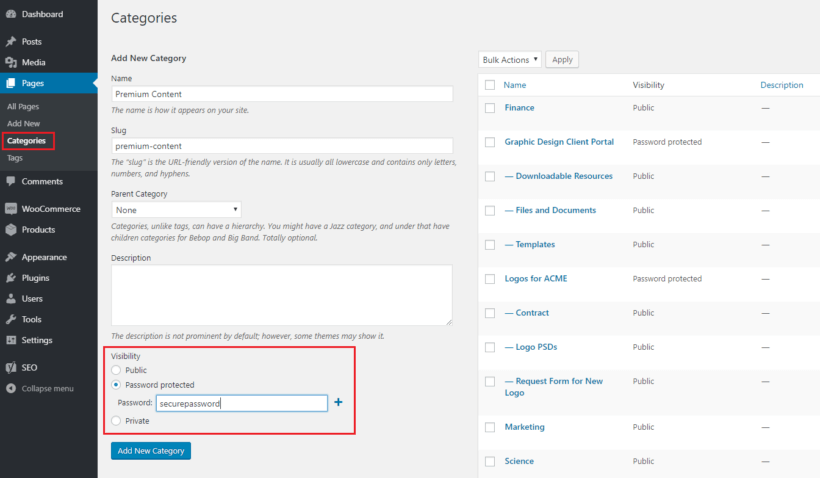This screenshot has height=478, width=820.
Task: Check the Templates row checkbox
Action: click(x=490, y=245)
